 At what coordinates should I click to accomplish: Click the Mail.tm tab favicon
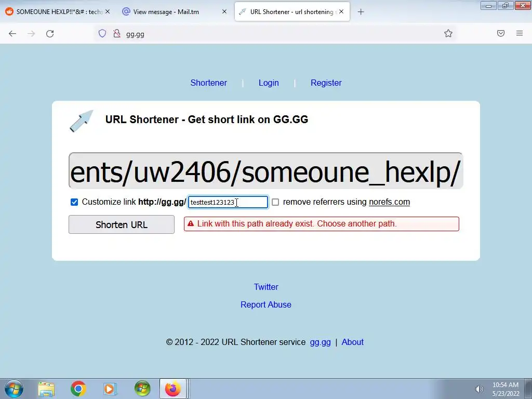tap(126, 11)
